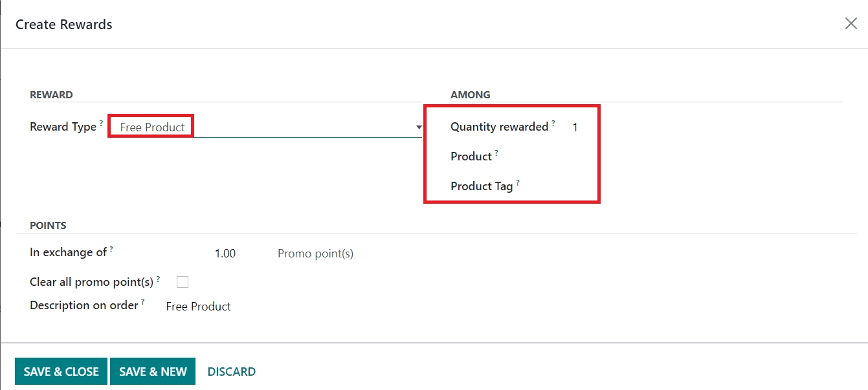The image size is (868, 390).
Task: Show the In exchange of help icon
Action: pos(111,248)
